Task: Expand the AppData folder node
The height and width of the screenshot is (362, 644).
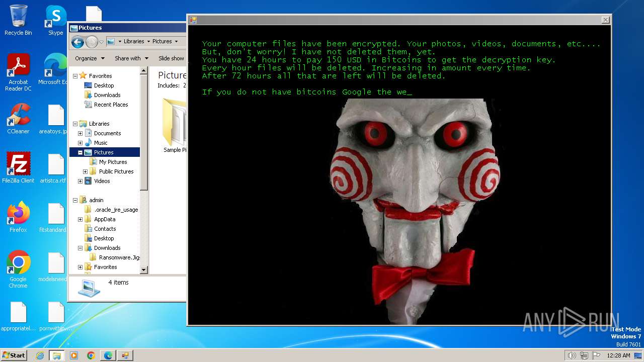Action: (80, 219)
